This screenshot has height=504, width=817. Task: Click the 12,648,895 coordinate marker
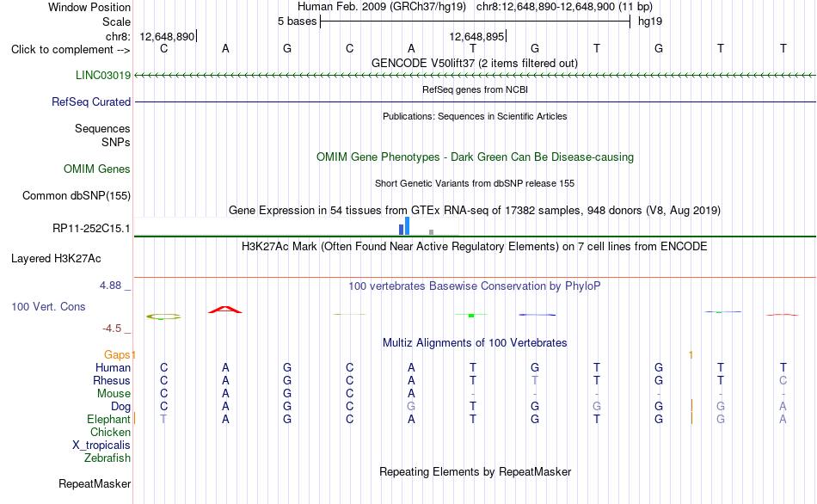(476, 36)
